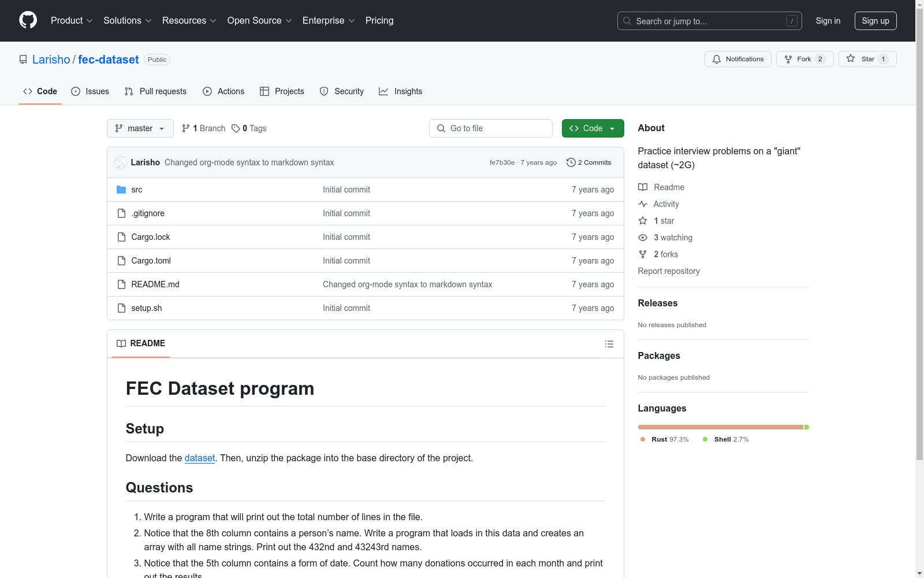Open the fe7b30e commit hash
Screen dimensions: 924x578
(x=502, y=162)
